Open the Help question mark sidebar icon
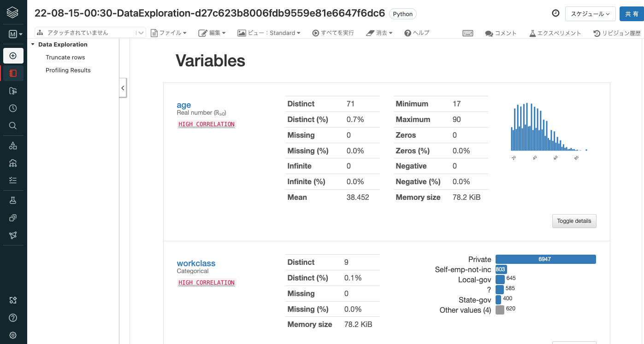 (13, 318)
